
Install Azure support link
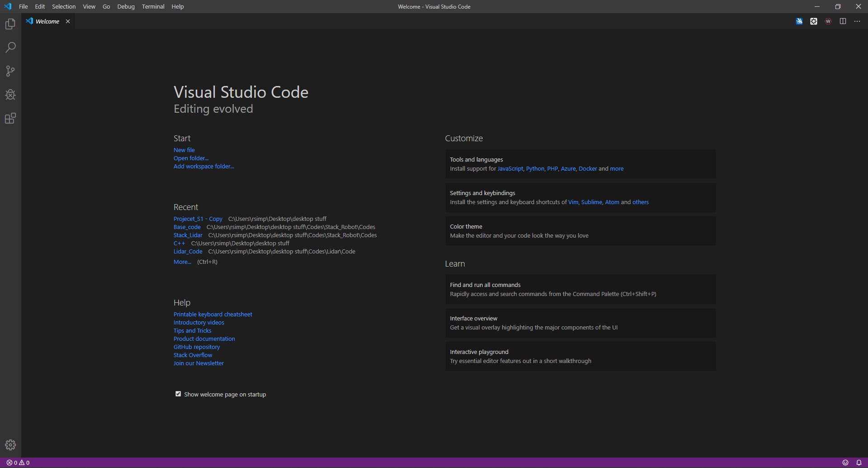pos(568,168)
